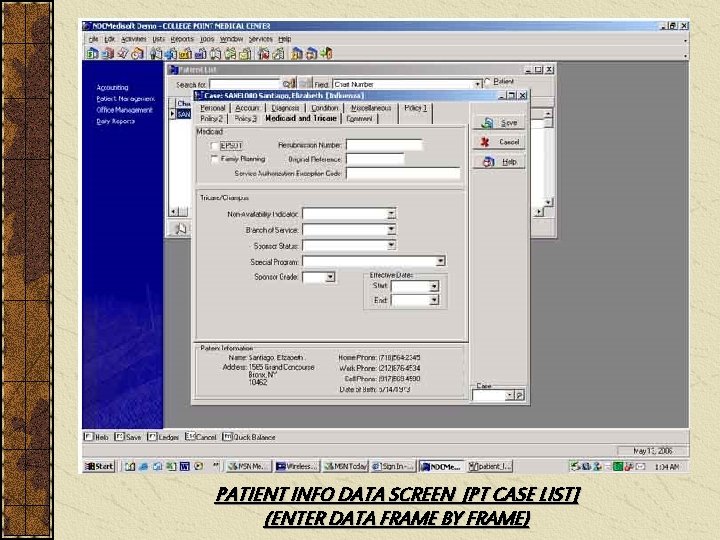Switch to the Account tab
The width and height of the screenshot is (720, 540).
point(247,108)
